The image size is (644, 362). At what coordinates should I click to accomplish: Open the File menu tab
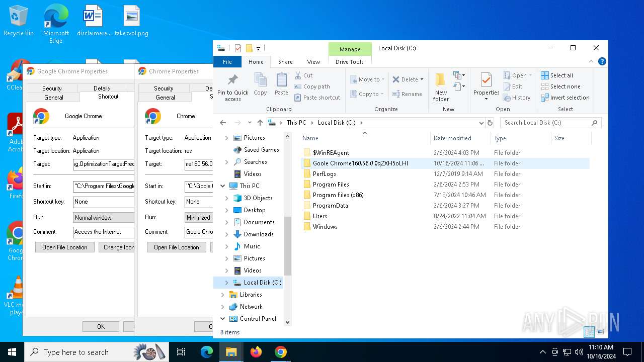click(227, 62)
